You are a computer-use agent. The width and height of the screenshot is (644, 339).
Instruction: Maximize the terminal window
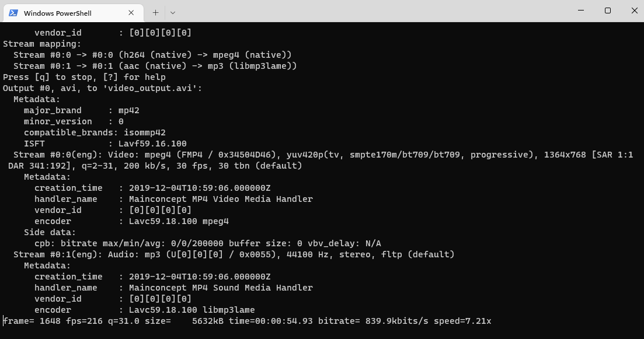pos(608,11)
